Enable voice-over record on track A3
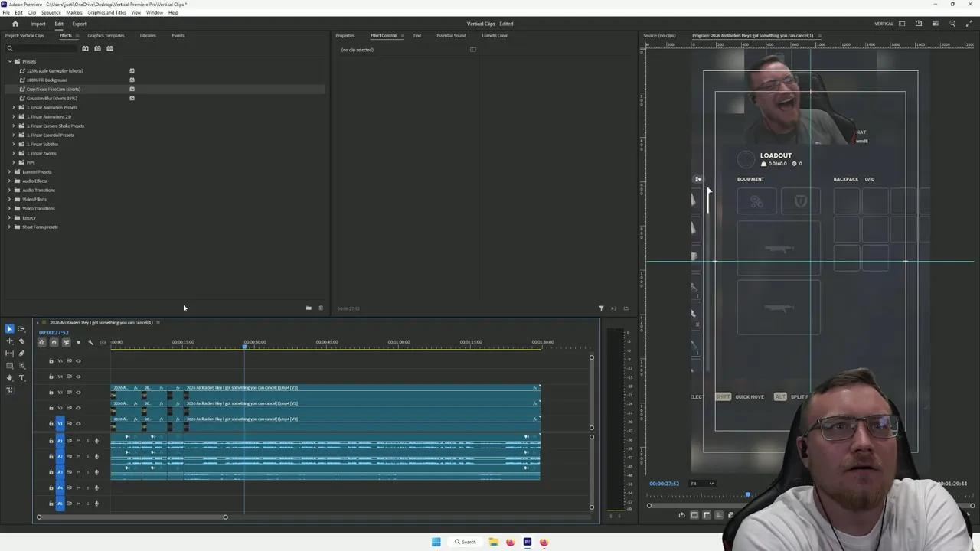Viewport: 980px width, 551px height. click(96, 472)
